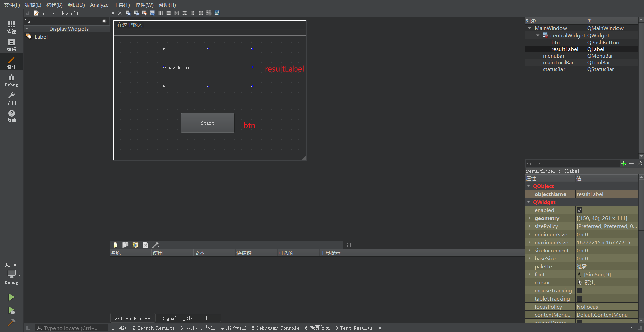Open the Welcome (欢迎) mode
This screenshot has height=332, width=644.
(11, 27)
